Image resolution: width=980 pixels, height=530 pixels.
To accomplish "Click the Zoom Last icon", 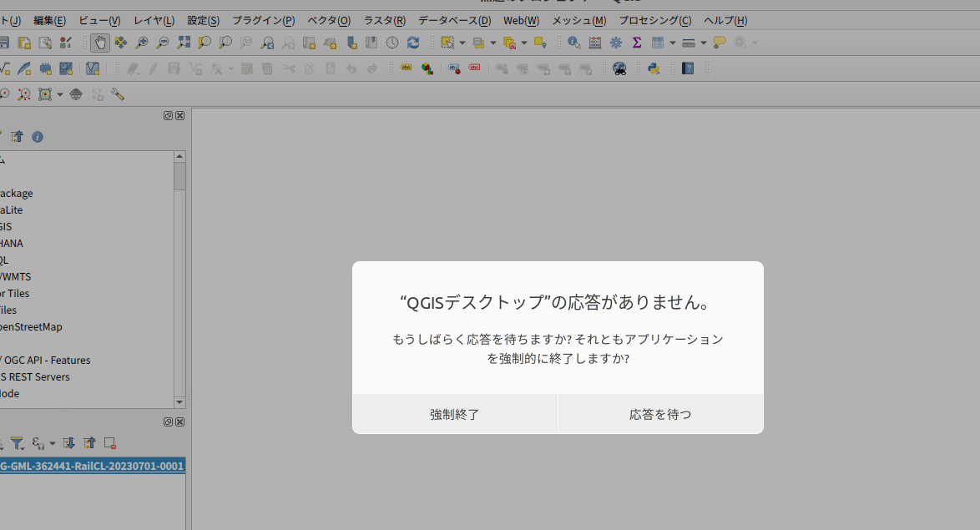I will pos(267,43).
